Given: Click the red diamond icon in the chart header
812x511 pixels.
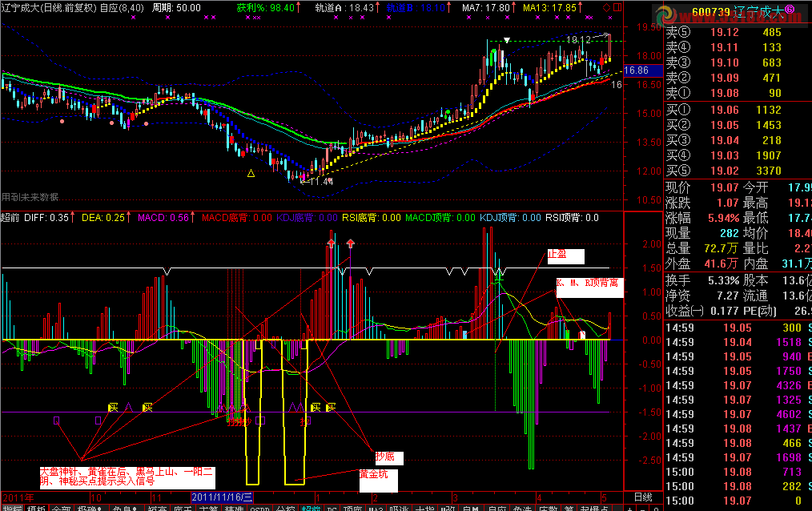Looking at the screenshot, I should [x=606, y=8].
